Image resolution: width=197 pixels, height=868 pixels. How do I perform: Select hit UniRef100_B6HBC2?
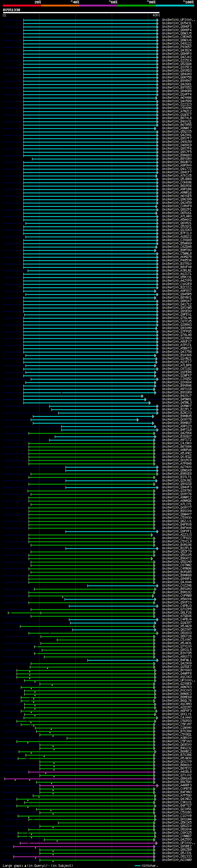pos(177,751)
